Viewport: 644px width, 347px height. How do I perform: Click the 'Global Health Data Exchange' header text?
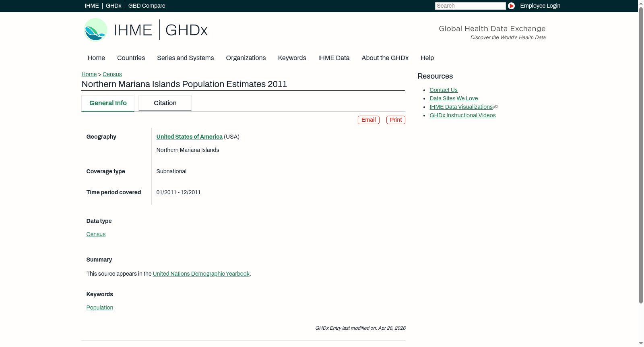pyautogui.click(x=492, y=29)
